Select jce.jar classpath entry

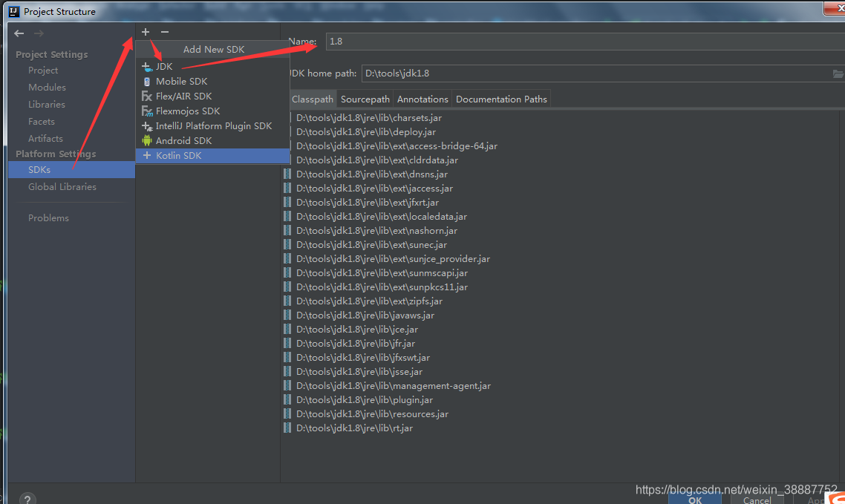click(356, 330)
